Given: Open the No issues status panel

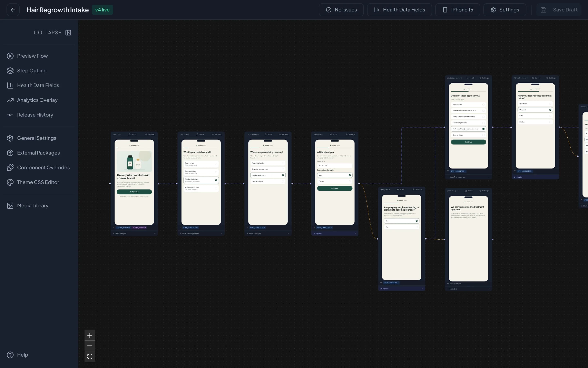Looking at the screenshot, I should (x=341, y=10).
